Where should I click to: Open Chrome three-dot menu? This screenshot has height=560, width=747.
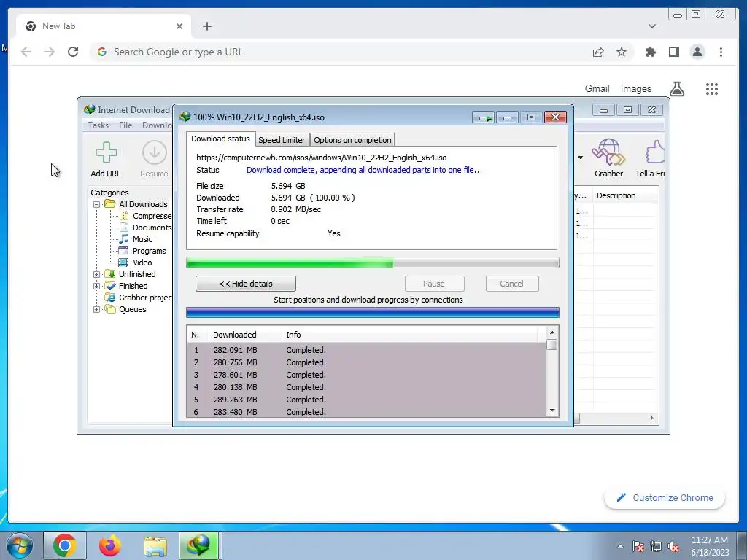pos(721,52)
